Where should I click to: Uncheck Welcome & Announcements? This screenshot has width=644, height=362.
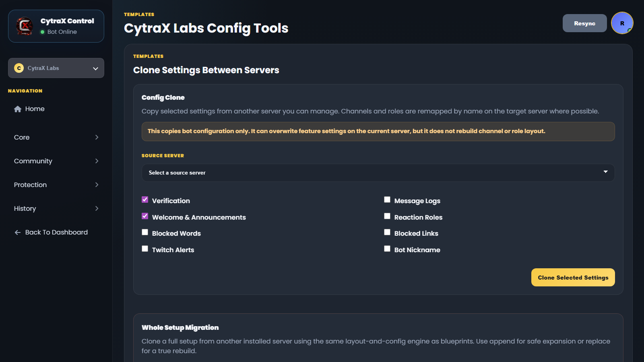pyautogui.click(x=145, y=216)
